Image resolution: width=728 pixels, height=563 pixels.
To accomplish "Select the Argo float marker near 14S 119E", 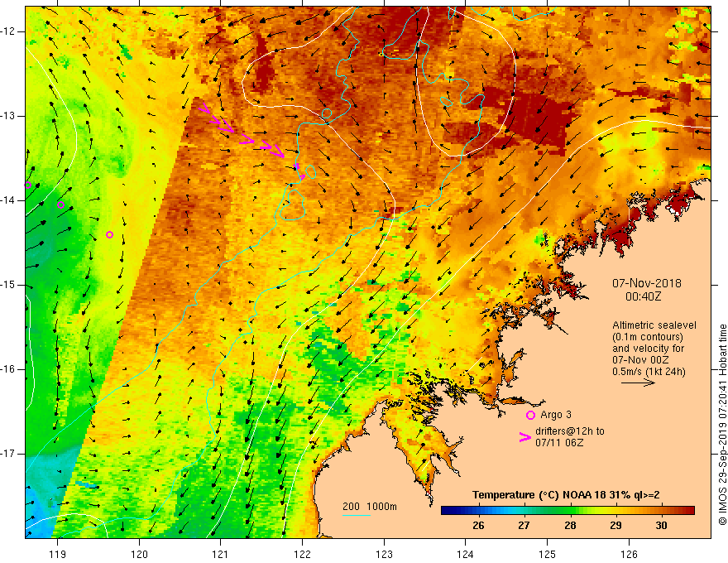I will tap(61, 205).
